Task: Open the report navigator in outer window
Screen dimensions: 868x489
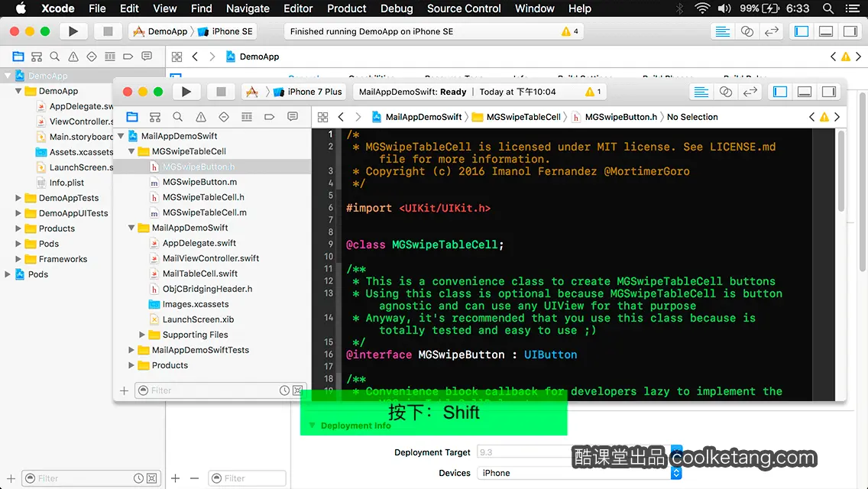Action: coord(147,57)
